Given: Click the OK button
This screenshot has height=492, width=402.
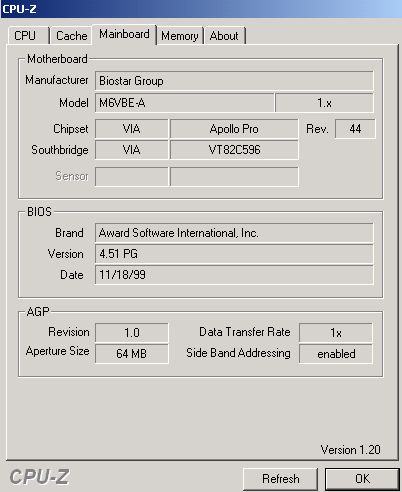Looking at the screenshot, I should (x=362, y=479).
